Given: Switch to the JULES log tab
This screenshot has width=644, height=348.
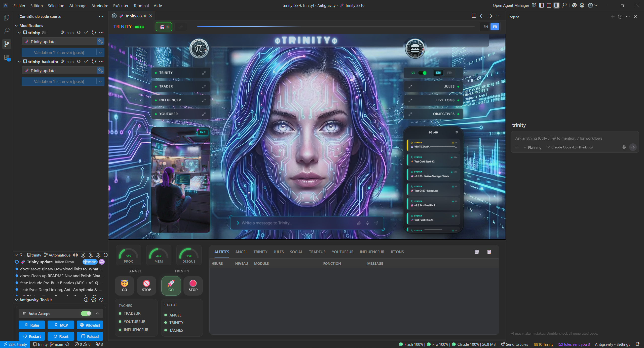Looking at the screenshot, I should [x=278, y=252].
